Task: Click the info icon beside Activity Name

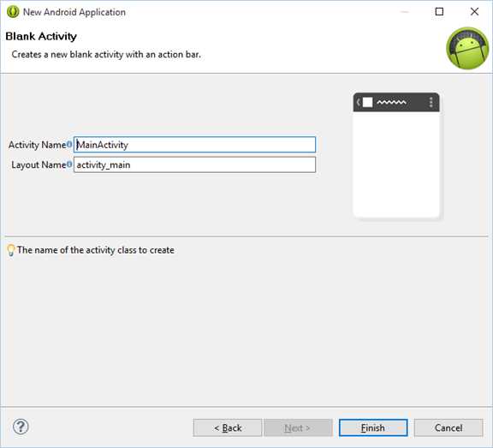Action: 69,145
